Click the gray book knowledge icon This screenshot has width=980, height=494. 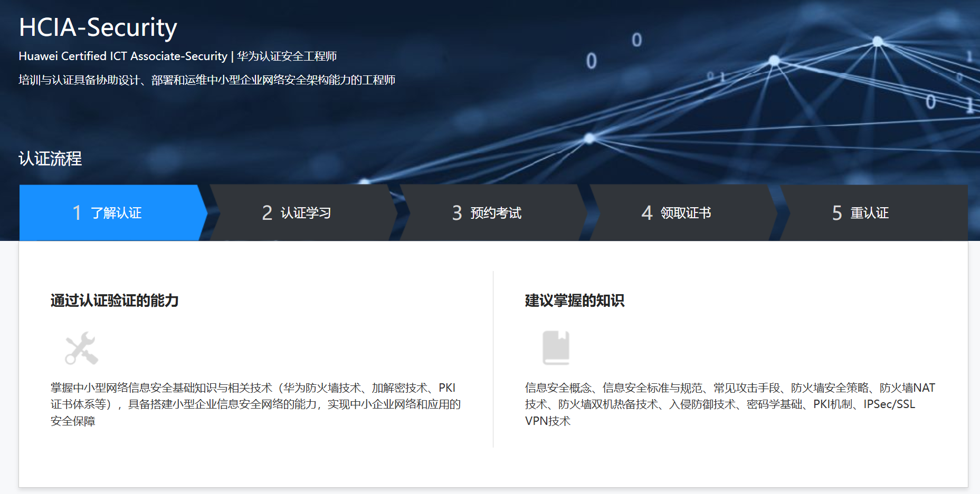coord(556,348)
